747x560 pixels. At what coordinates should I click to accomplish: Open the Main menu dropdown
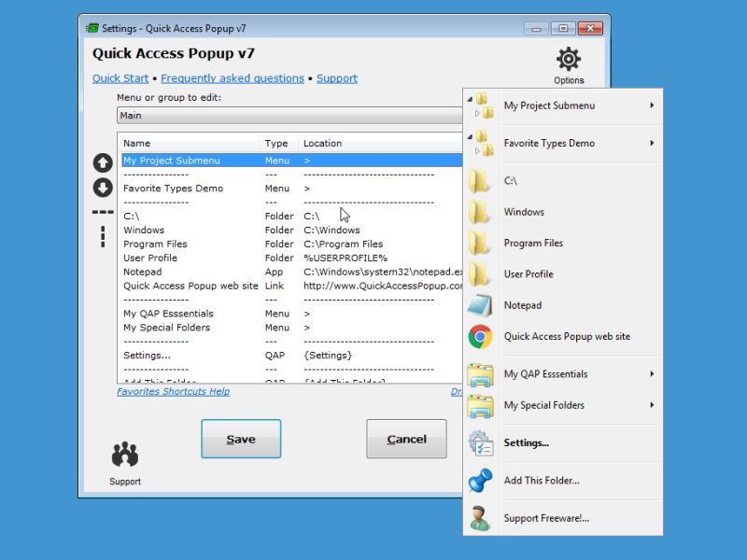tap(289, 116)
